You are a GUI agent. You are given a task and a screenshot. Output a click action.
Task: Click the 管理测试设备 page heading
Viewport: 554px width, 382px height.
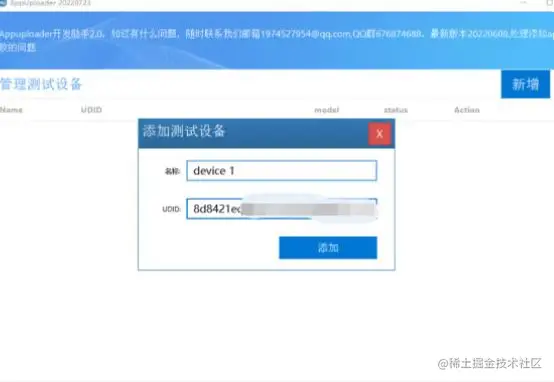[41, 84]
